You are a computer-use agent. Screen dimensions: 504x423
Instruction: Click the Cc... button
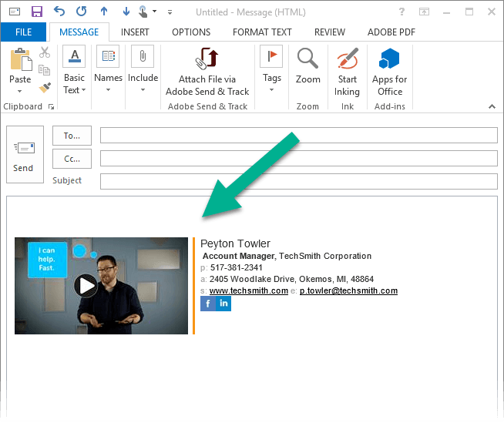click(72, 159)
